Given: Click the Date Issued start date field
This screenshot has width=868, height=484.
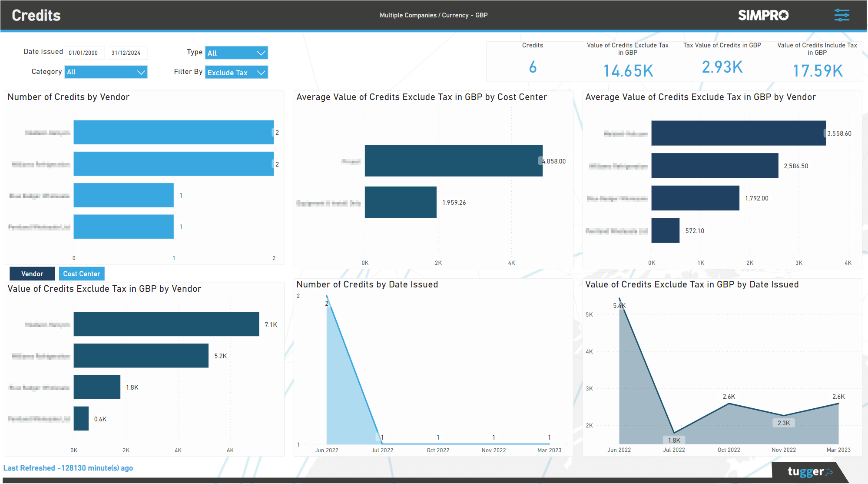Looking at the screenshot, I should (84, 52).
